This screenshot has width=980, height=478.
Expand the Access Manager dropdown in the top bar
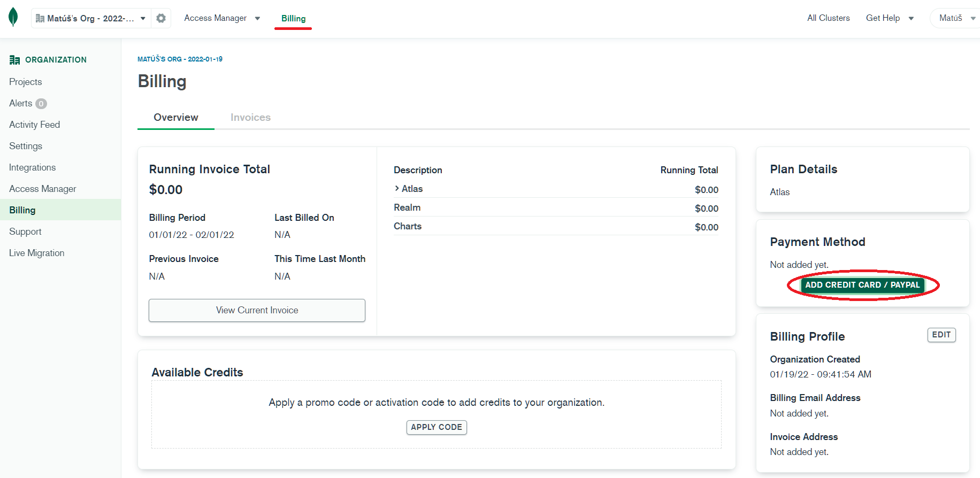[x=222, y=18]
